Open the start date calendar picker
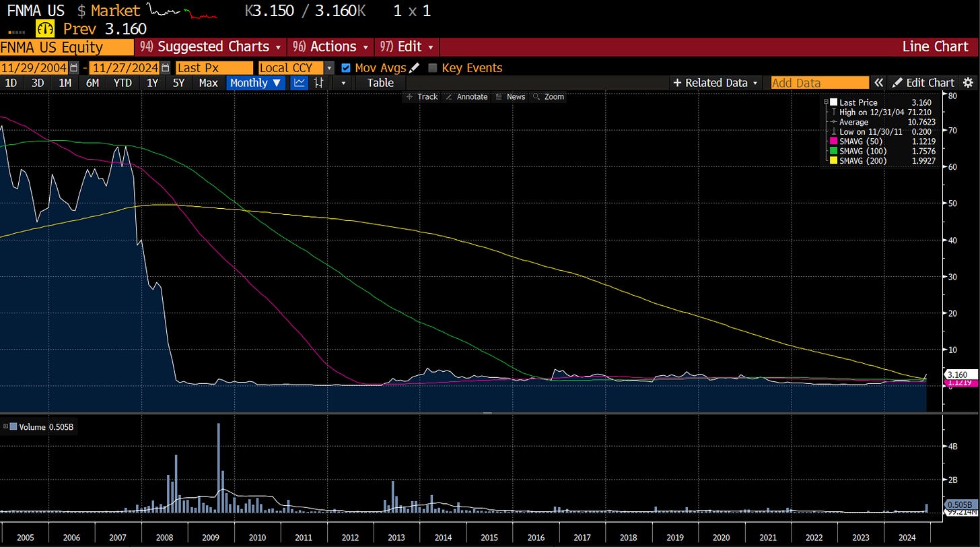The height and width of the screenshot is (547, 980). click(74, 68)
